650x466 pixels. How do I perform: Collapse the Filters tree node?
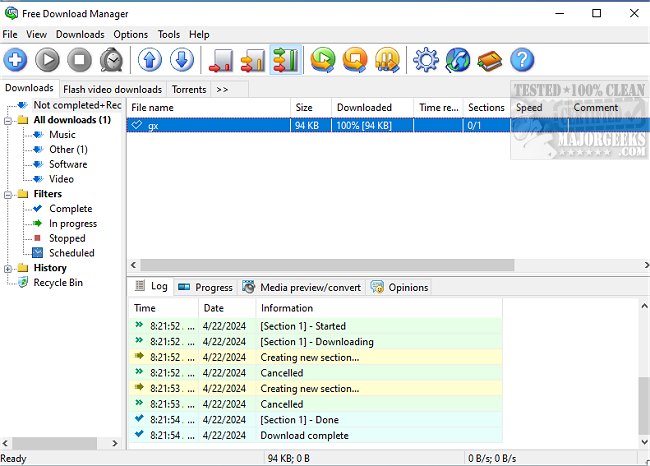click(x=9, y=194)
